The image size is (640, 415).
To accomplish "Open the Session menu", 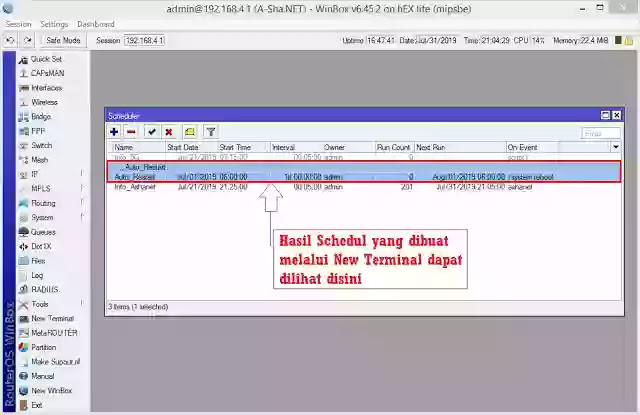I will tap(18, 24).
